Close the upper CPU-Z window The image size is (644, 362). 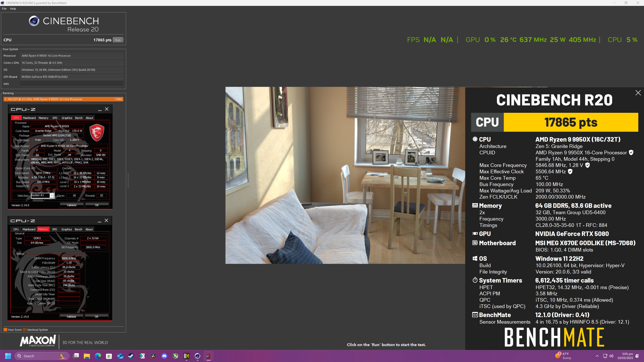click(107, 109)
